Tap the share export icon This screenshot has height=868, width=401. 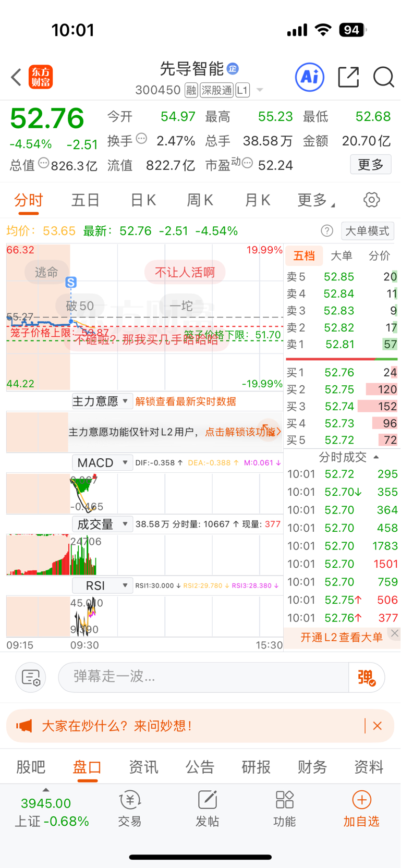coord(348,77)
